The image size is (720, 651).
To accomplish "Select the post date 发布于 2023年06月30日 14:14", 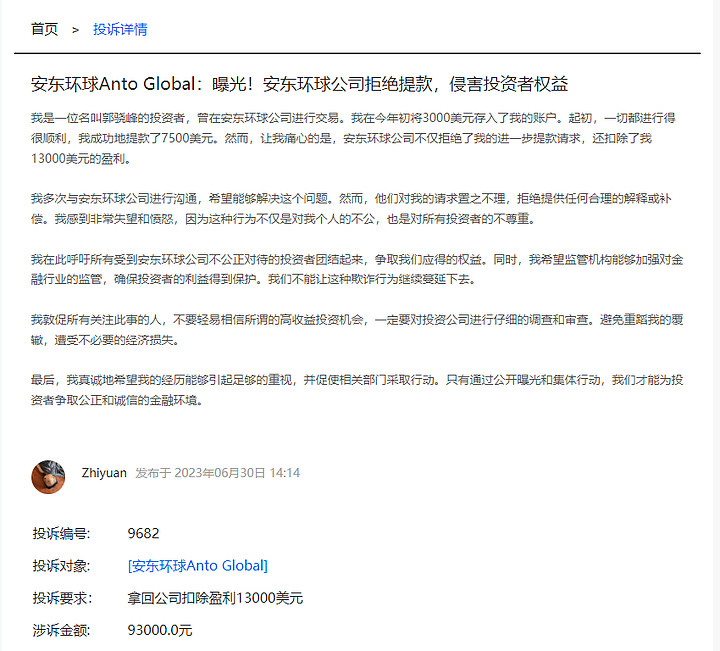I will tap(218, 473).
